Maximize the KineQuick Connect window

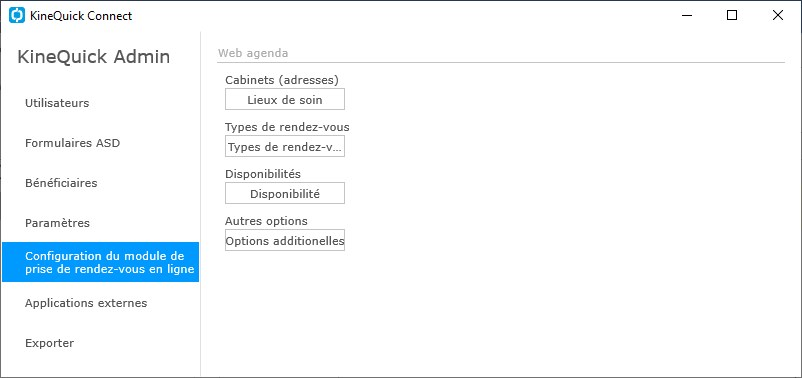[x=732, y=16]
